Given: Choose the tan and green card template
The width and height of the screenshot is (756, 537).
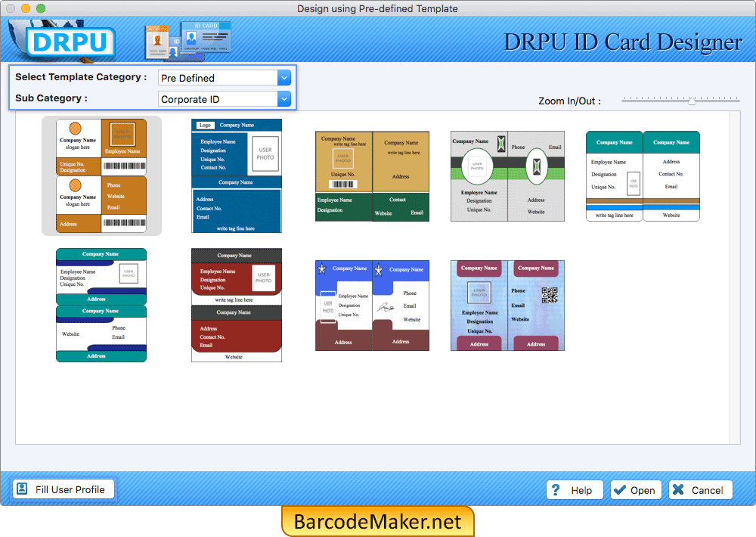Looking at the screenshot, I should pyautogui.click(x=372, y=176).
